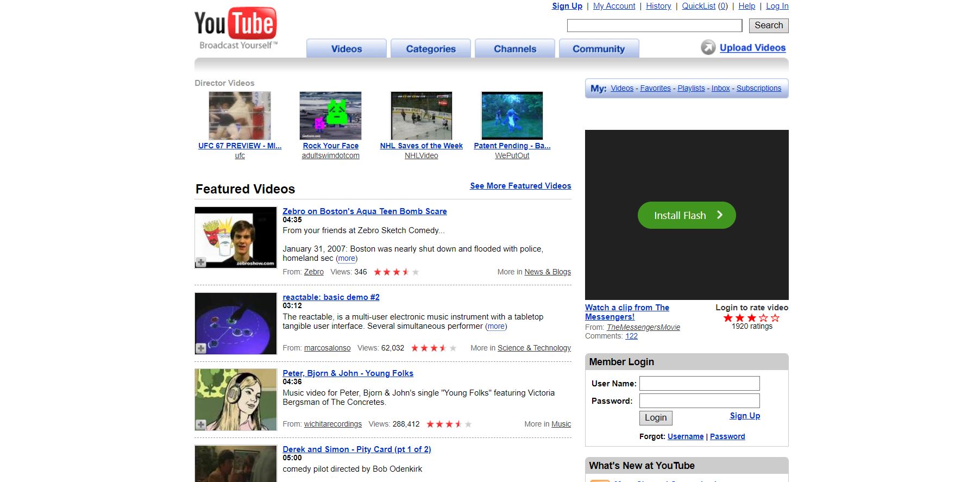Open the Derek and Simon video thumbnail
The image size is (980, 482).
click(236, 464)
